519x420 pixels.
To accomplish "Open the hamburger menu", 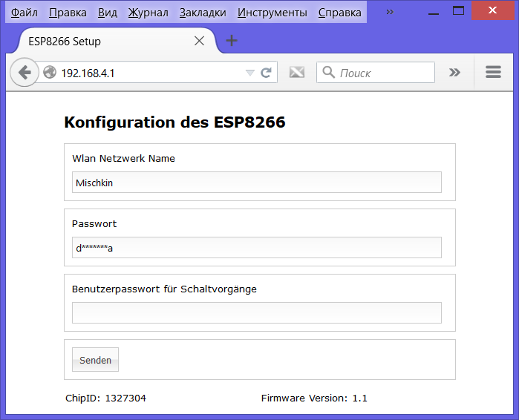I will tap(493, 73).
